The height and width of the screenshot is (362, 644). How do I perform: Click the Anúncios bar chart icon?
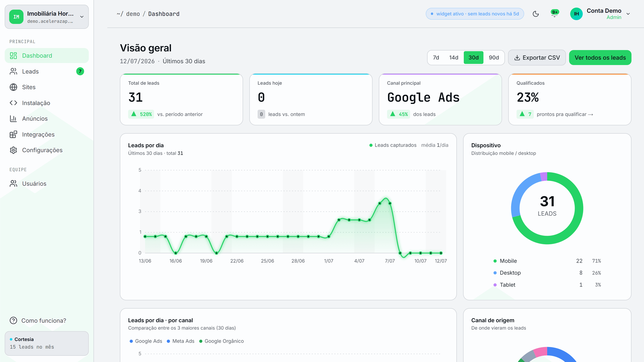click(13, 119)
